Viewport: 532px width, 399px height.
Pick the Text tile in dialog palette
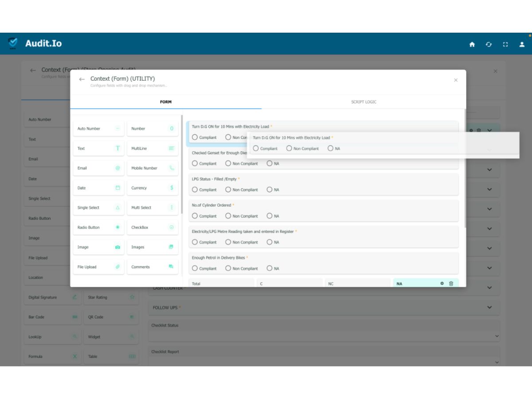[99, 148]
